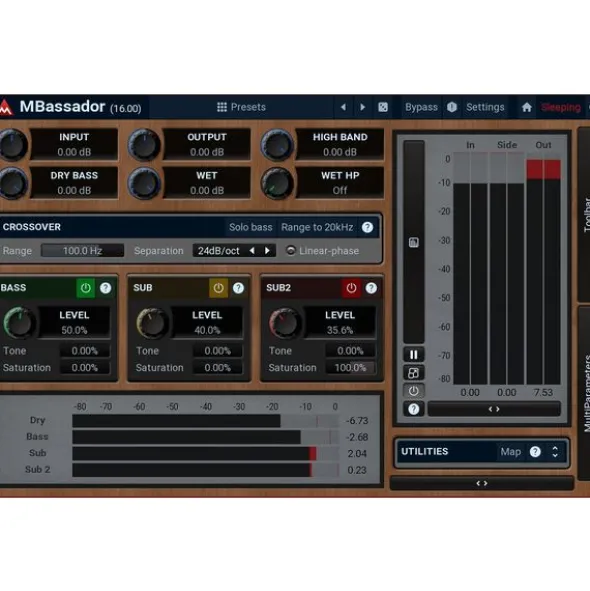Image resolution: width=590 pixels, height=591 pixels.
Task: Click the HIGH BAND knob
Action: point(277,144)
